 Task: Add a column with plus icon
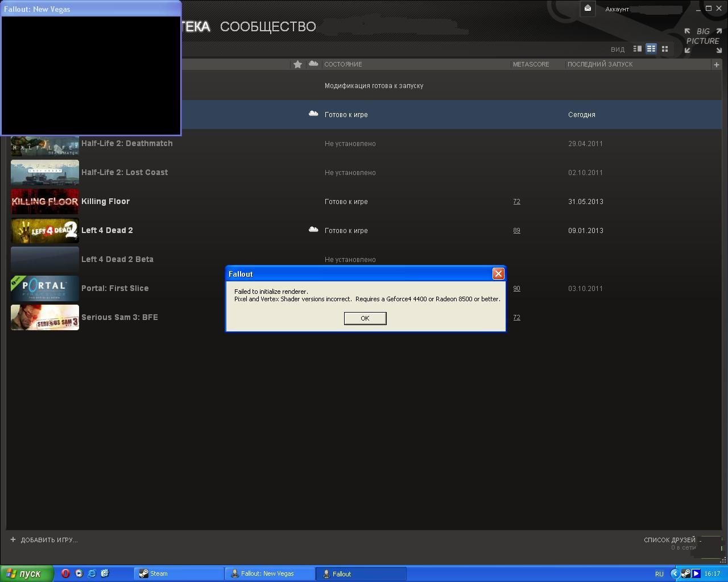(716, 65)
